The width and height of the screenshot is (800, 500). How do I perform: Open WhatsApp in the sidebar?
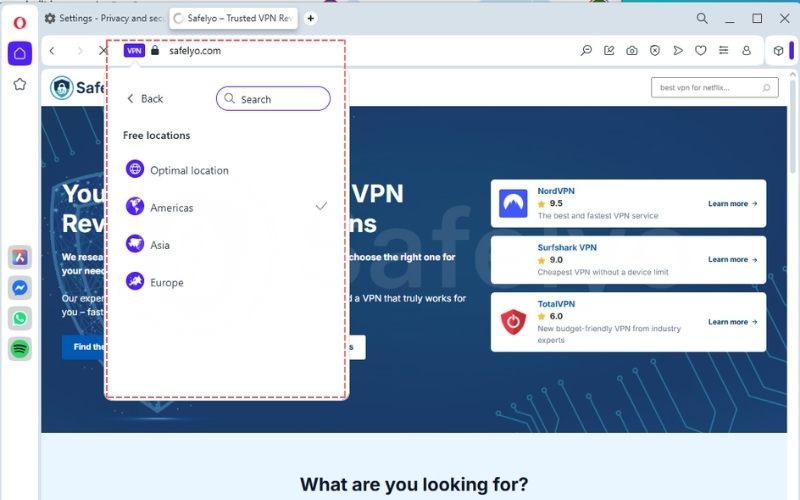tap(20, 318)
